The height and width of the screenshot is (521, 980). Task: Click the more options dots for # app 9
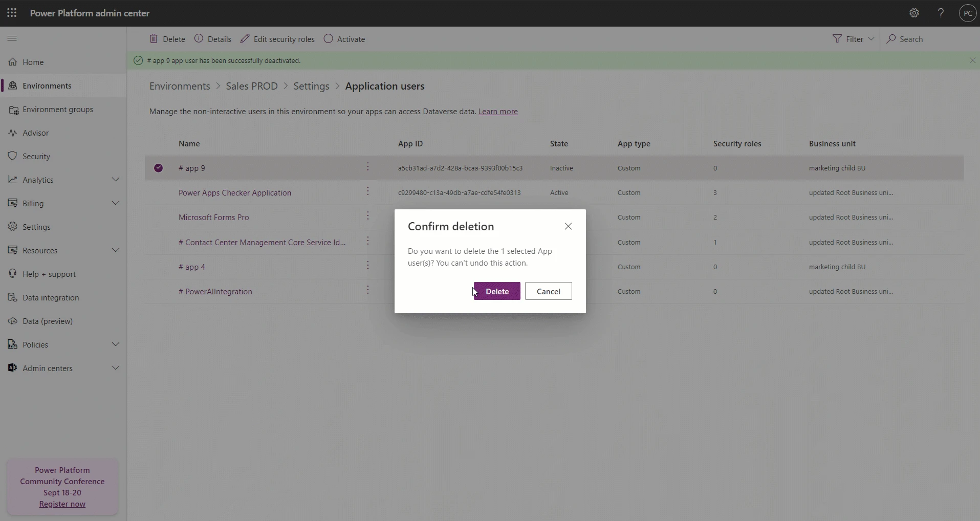click(x=368, y=167)
